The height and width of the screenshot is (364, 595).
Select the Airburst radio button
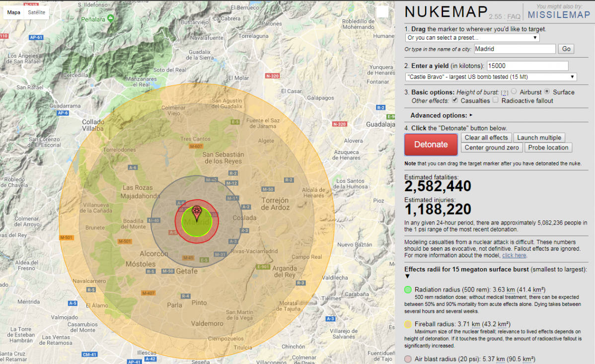(514, 92)
